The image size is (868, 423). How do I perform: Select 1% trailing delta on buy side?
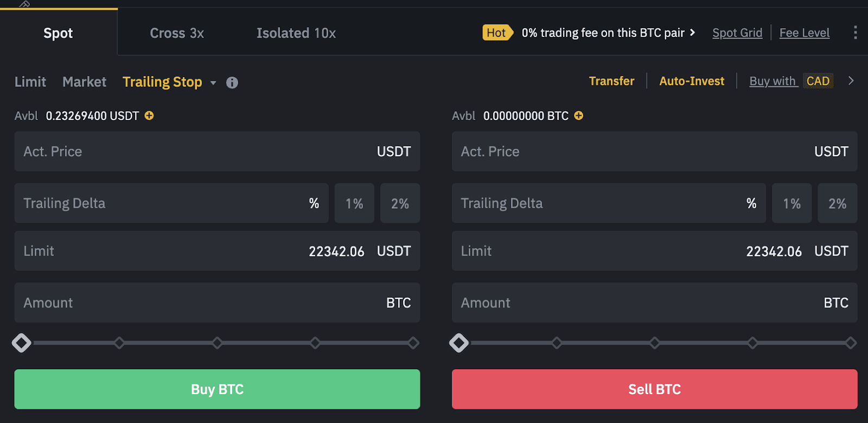pyautogui.click(x=354, y=204)
